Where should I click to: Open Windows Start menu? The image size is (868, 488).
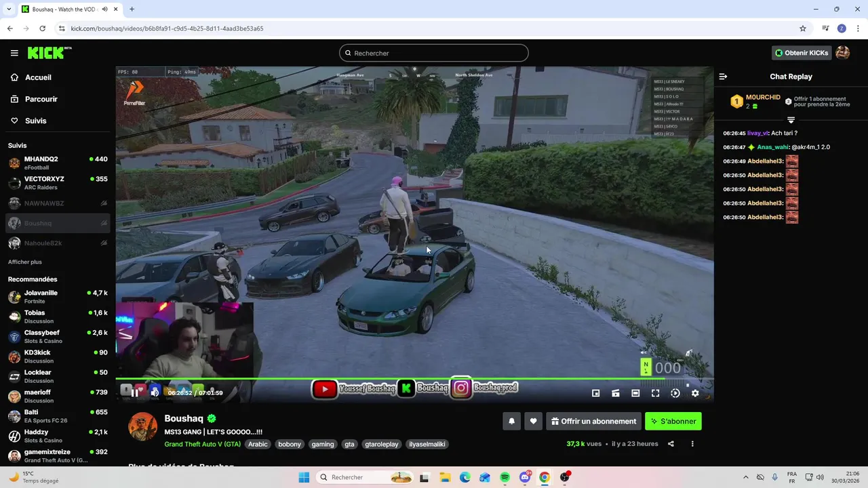(304, 477)
